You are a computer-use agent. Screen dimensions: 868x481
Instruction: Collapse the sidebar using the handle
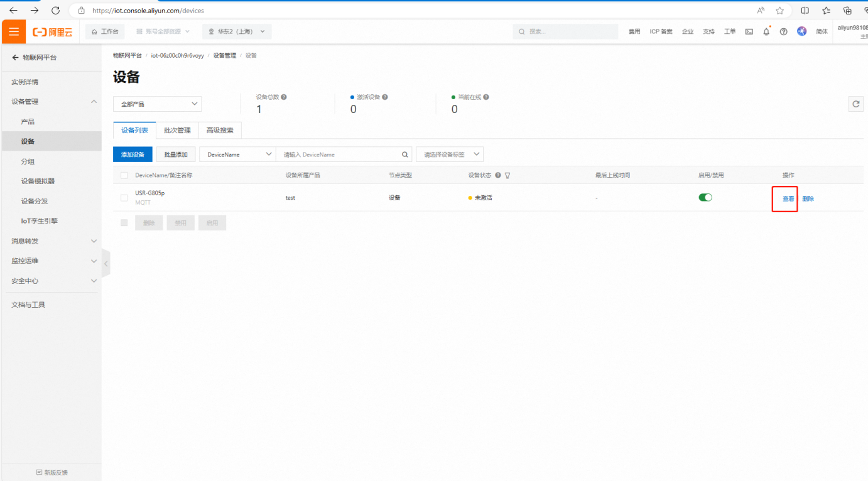click(106, 264)
